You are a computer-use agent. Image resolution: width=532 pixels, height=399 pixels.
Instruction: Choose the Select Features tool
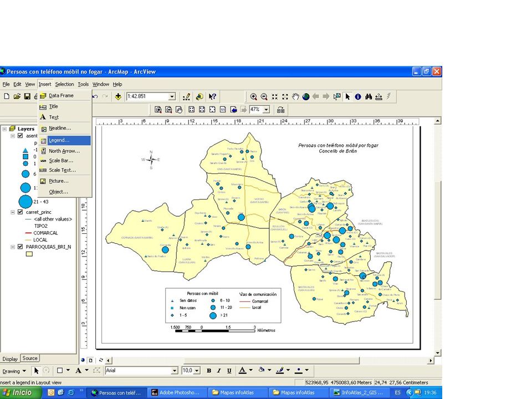337,96
